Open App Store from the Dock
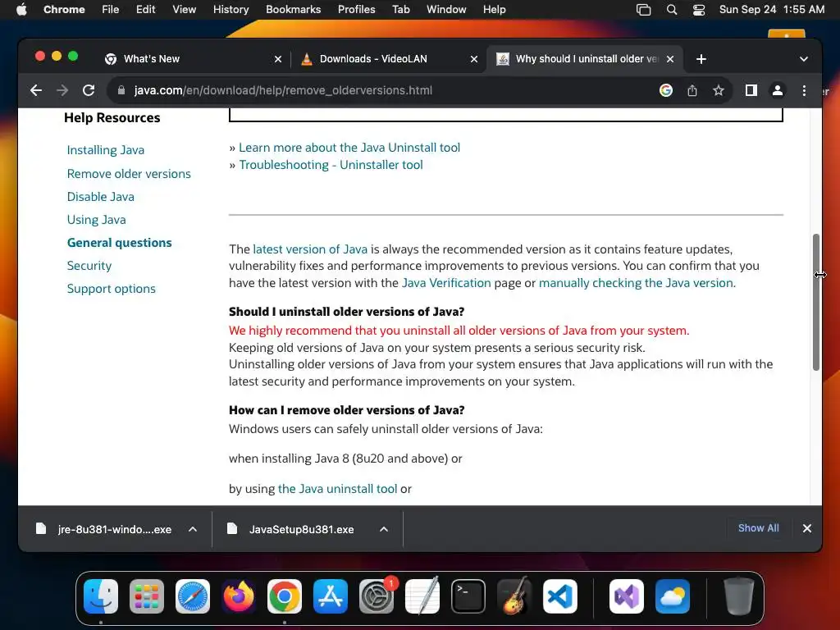This screenshot has width=840, height=630. coord(331,596)
